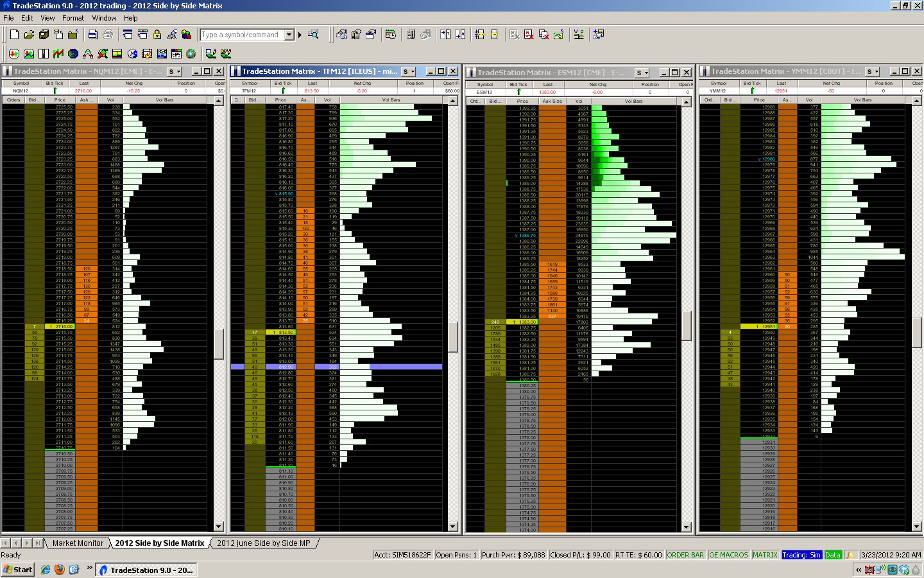
Task: Toggle the ORDER BAR indicator in status bar
Action: pyautogui.click(x=685, y=555)
